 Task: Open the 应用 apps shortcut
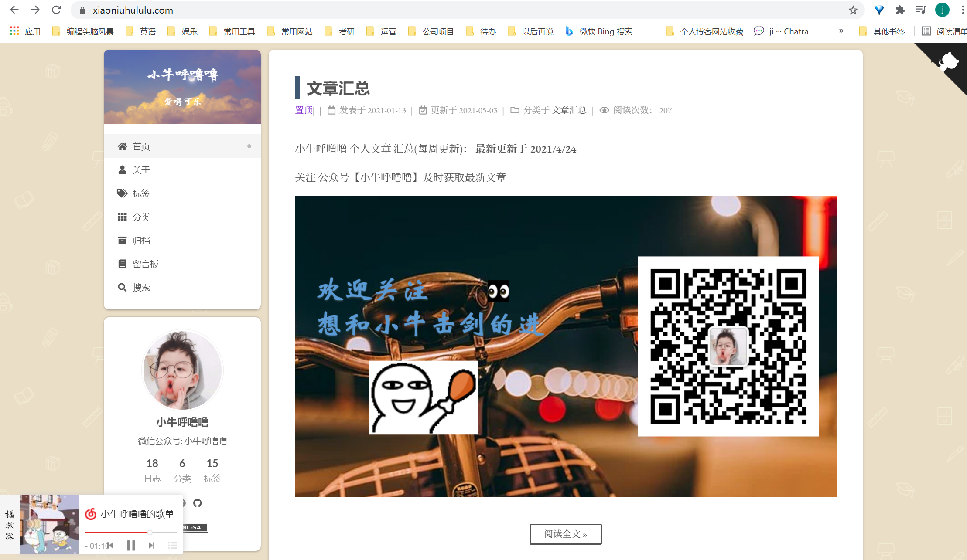point(25,31)
